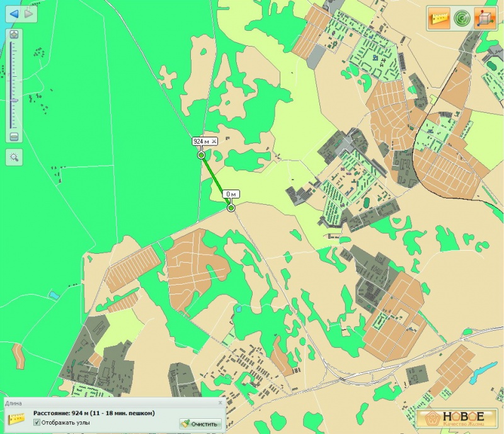Click the ruler icon in the Длина panel

pyautogui.click(x=16, y=418)
